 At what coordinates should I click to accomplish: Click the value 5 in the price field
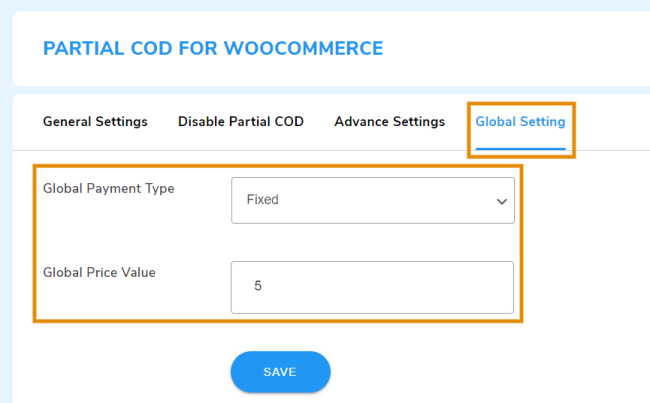(258, 287)
